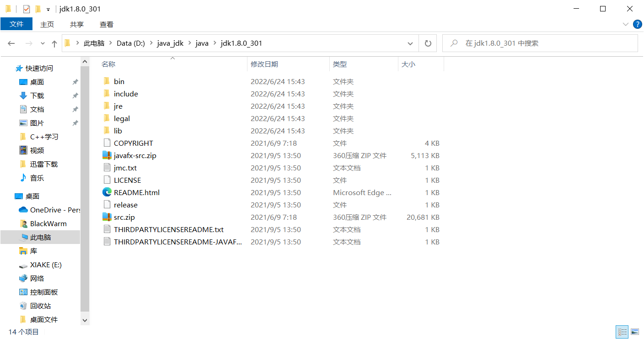Open Customize Quick Access Toolbar dropdown
Image resolution: width=644 pixels, height=339 pixels.
[48, 9]
